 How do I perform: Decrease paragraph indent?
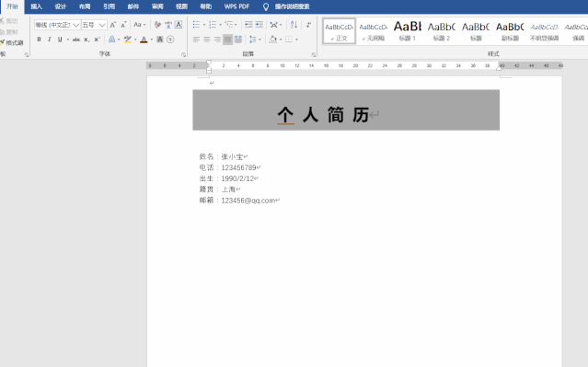point(248,25)
